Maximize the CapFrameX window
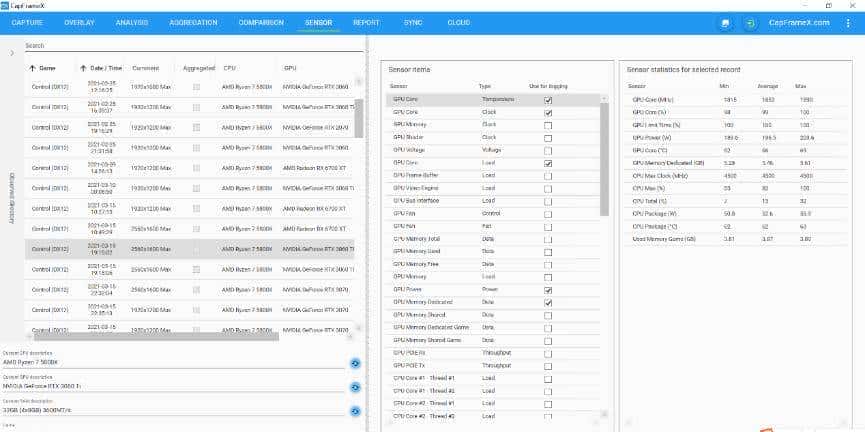Image resolution: width=865 pixels, height=432 pixels. (829, 5)
